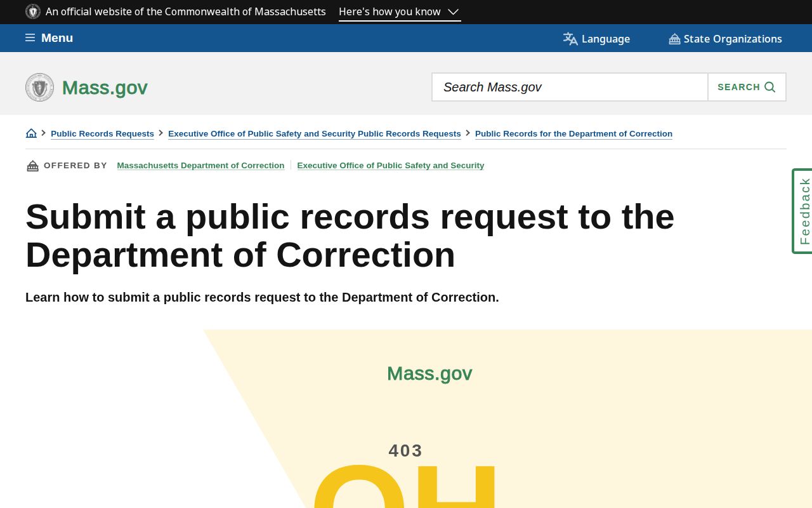Open Public Records Requests breadcrumb link
Image resolution: width=812 pixels, height=508 pixels.
coord(102,134)
